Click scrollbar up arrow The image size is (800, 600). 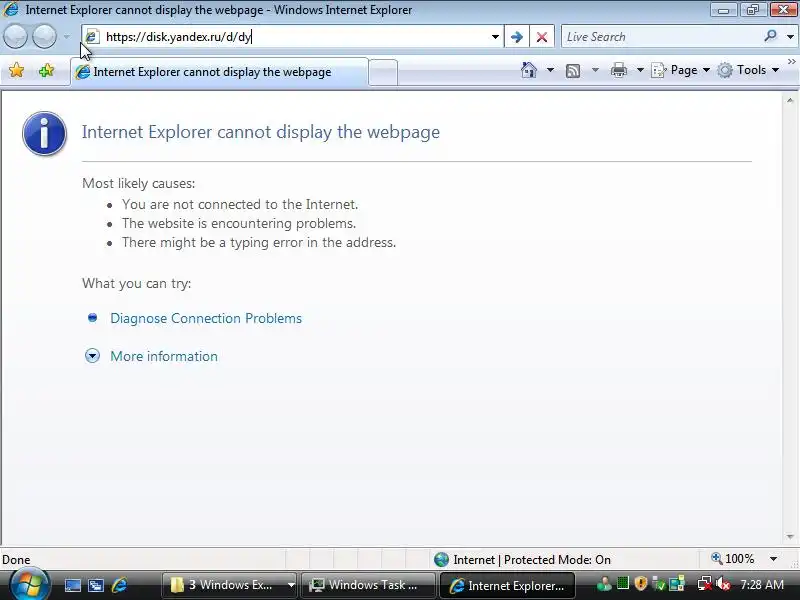pos(790,101)
